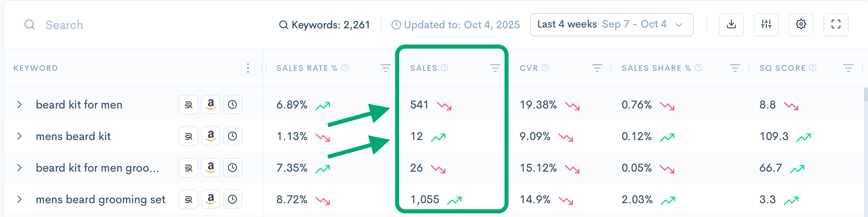Sort by the SQ Score column header
Viewport: 868px width, 217px height.
click(x=782, y=68)
